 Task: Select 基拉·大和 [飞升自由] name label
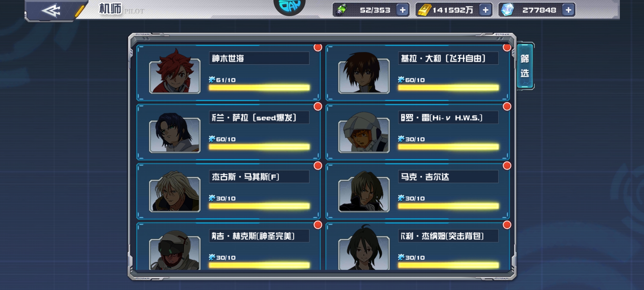tap(443, 58)
